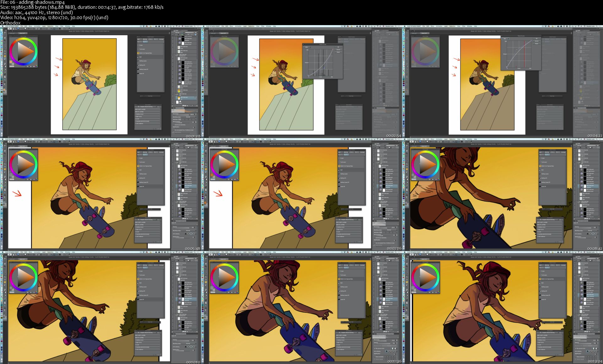
Task: Click Spotlight search icon in the 00:01:28 frame
Action: [195, 26]
